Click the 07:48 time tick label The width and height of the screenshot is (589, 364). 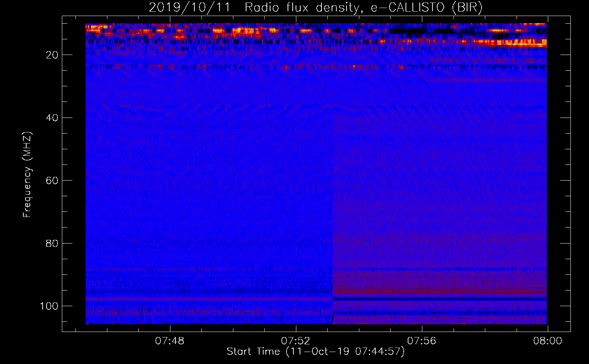[x=170, y=341]
